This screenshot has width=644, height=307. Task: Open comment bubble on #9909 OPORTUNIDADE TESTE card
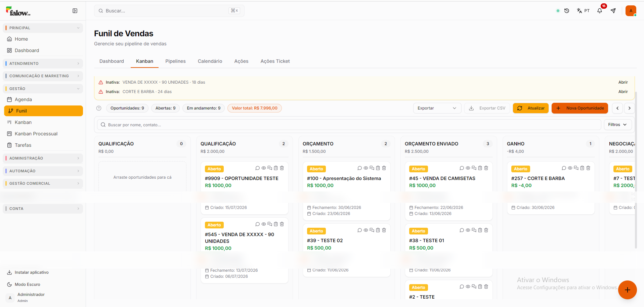click(x=258, y=168)
